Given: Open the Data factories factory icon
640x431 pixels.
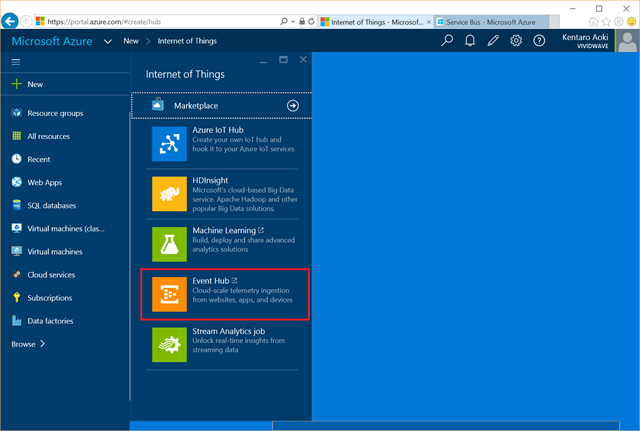Looking at the screenshot, I should (16, 321).
